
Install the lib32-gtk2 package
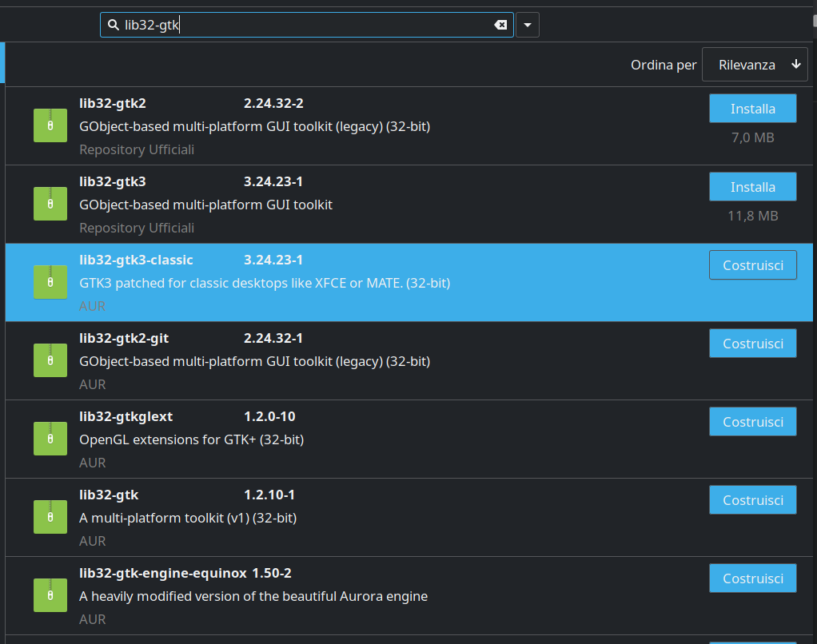[752, 108]
